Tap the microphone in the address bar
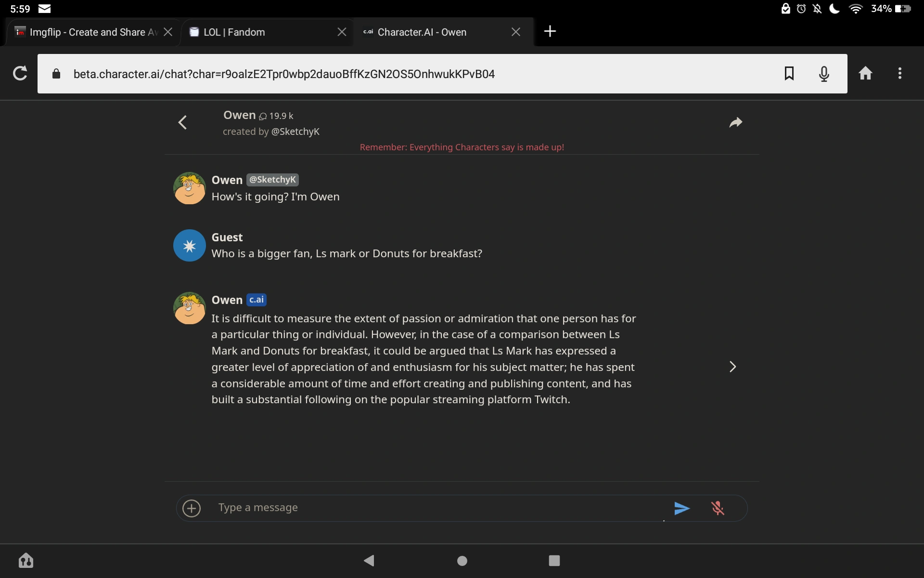The width and height of the screenshot is (924, 578). coord(824,74)
